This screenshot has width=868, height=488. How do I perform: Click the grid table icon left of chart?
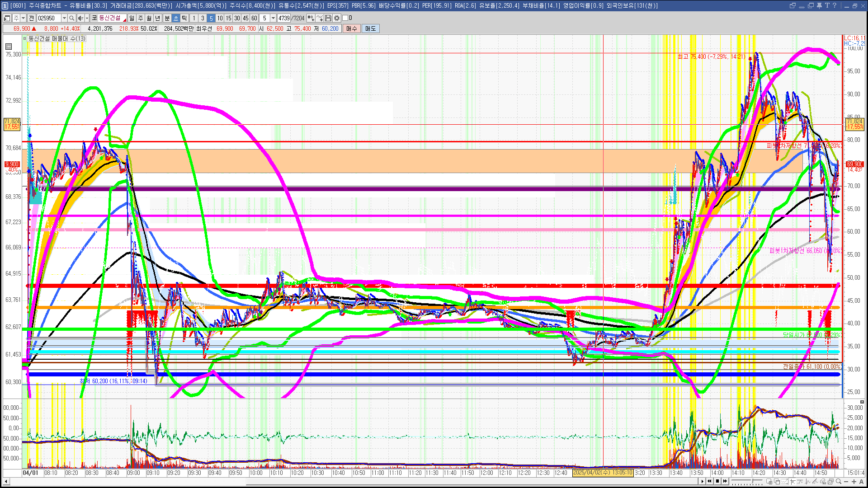(x=9, y=46)
